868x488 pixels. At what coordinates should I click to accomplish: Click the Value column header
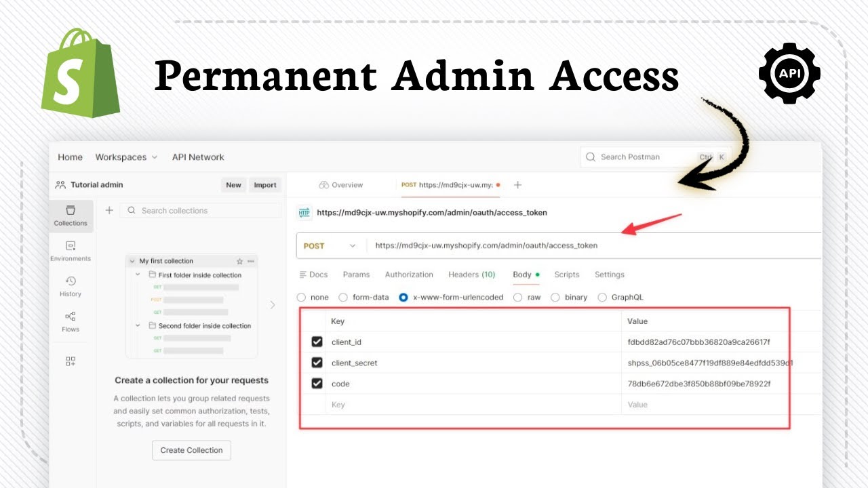[637, 321]
